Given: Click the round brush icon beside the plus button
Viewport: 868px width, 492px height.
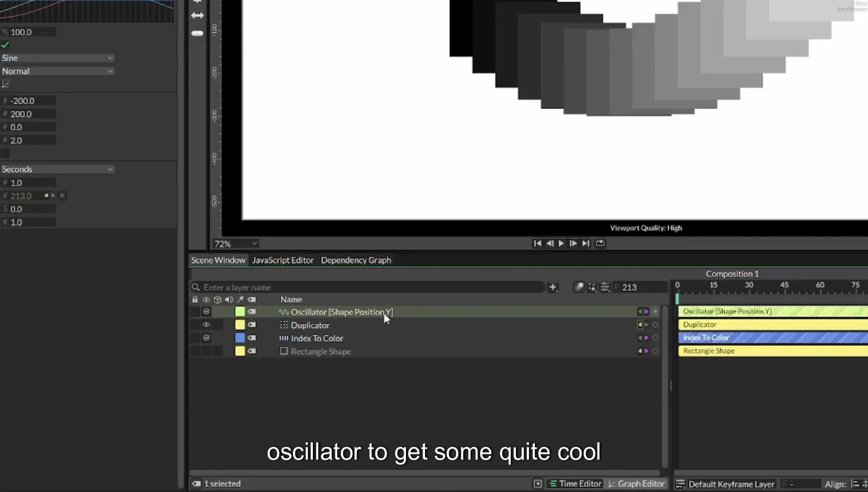Looking at the screenshot, I should pos(579,287).
